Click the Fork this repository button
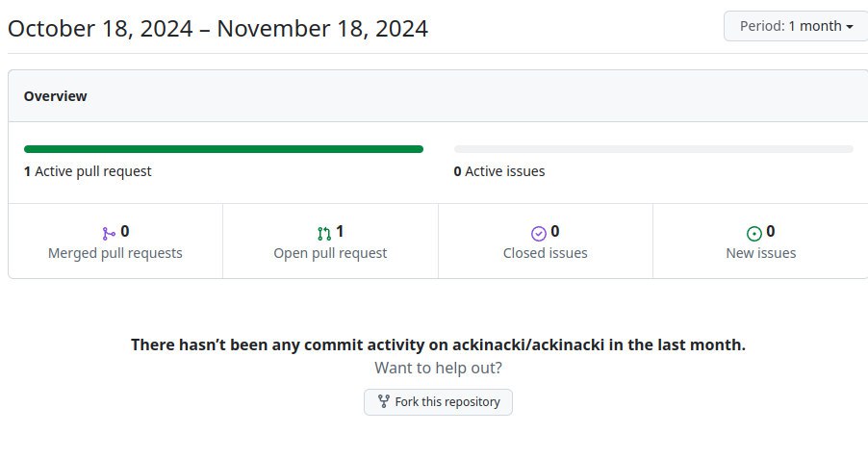Image resolution: width=868 pixels, height=459 pixels. click(438, 402)
